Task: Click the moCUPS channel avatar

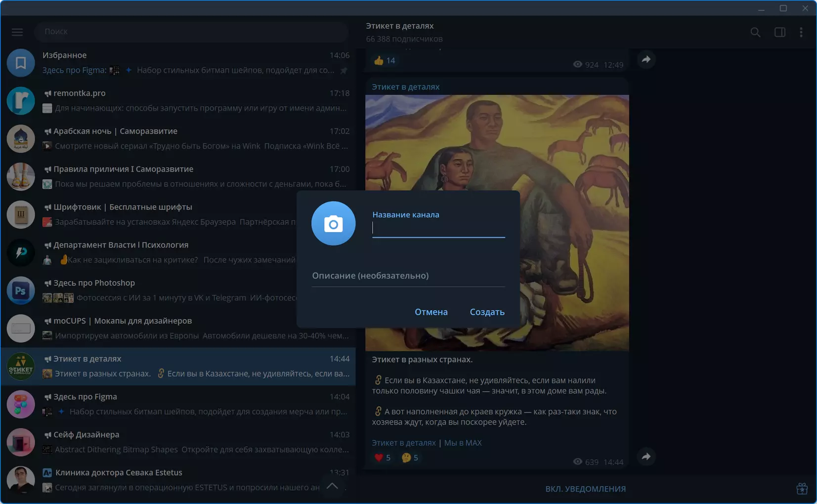Action: (21, 329)
